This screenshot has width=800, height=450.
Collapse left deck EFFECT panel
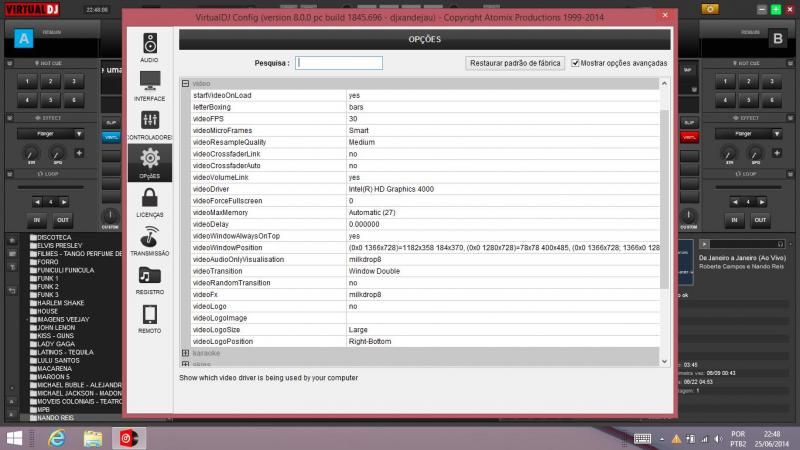(10, 118)
